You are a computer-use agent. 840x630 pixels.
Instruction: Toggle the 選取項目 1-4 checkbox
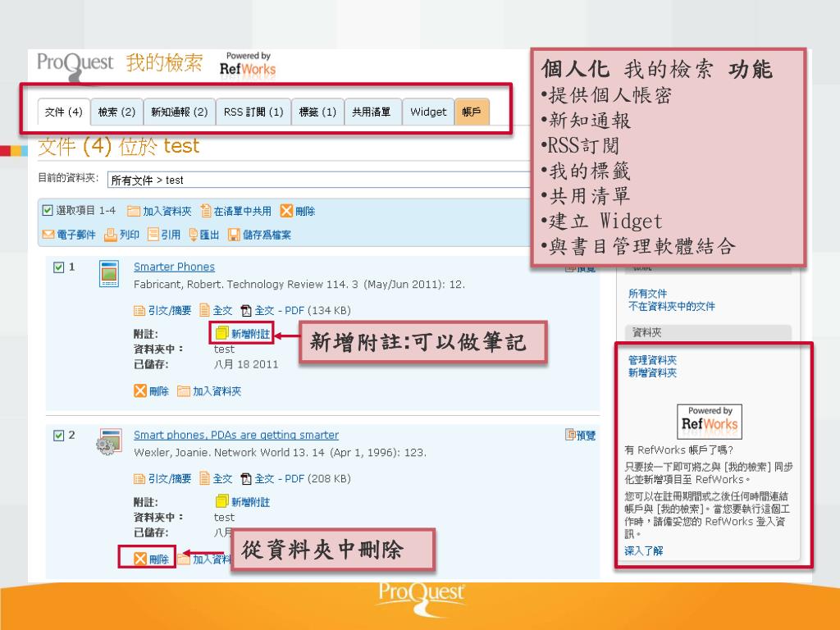click(x=48, y=210)
